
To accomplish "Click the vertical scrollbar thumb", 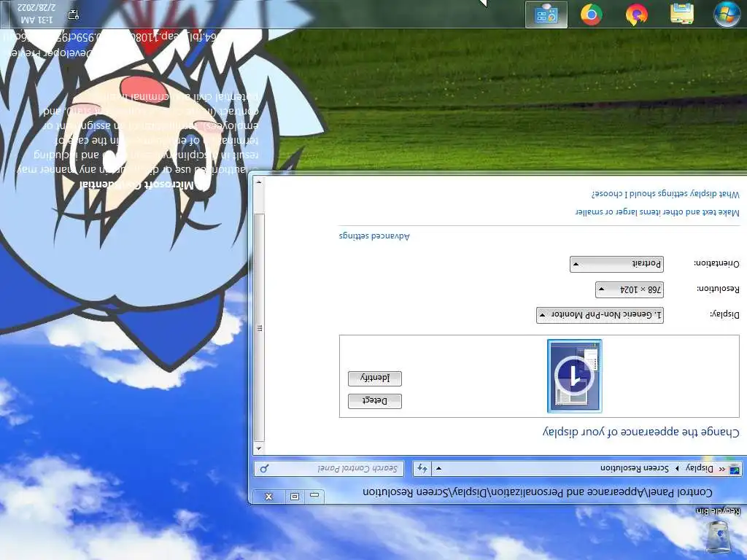I will tap(259, 327).
